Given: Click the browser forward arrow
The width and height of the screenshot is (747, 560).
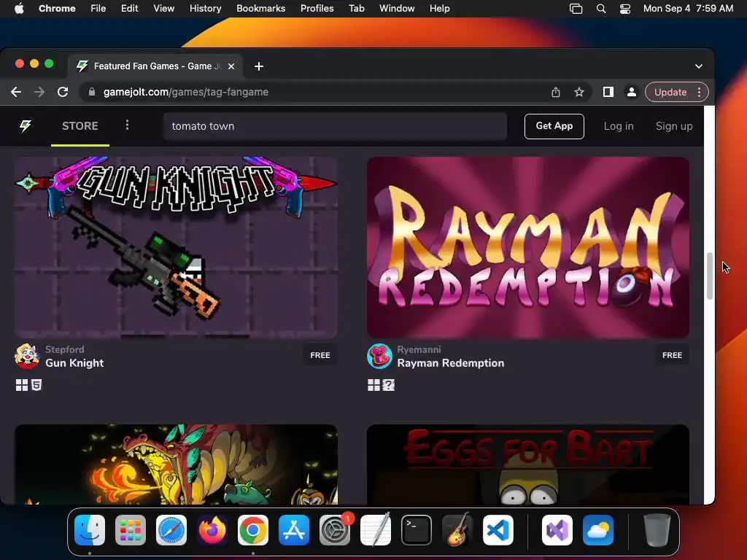Looking at the screenshot, I should (x=39, y=92).
